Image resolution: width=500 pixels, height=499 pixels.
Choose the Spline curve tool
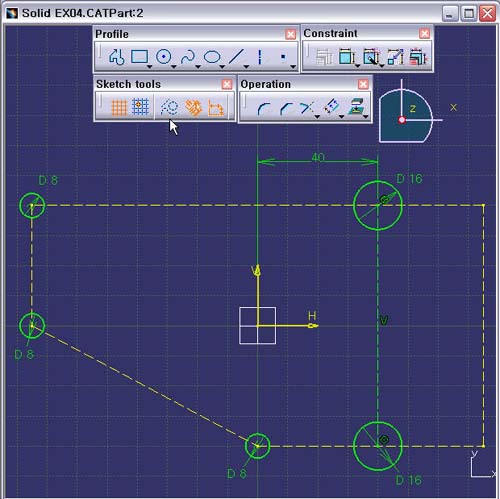point(188,57)
